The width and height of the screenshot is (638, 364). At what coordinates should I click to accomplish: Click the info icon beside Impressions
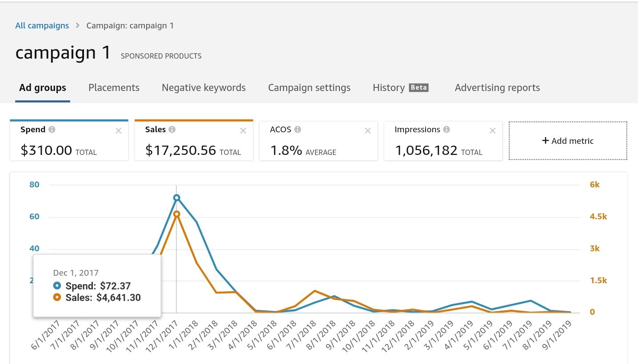click(447, 130)
